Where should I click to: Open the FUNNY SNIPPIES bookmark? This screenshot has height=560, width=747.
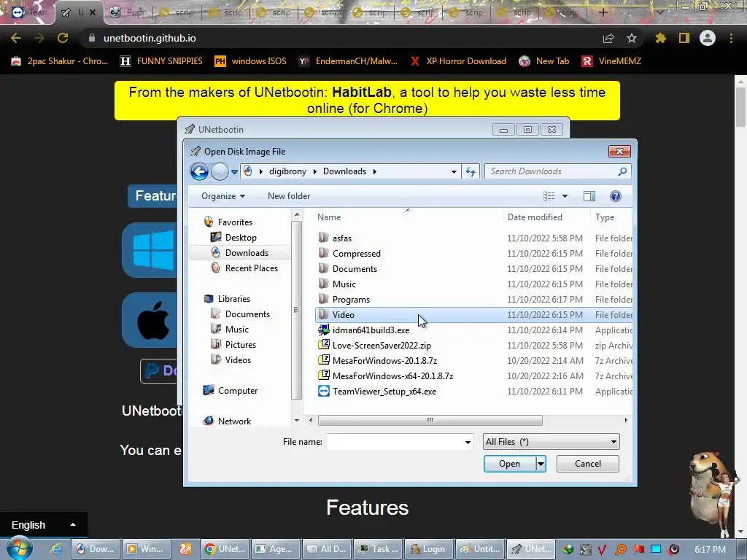[x=161, y=61]
